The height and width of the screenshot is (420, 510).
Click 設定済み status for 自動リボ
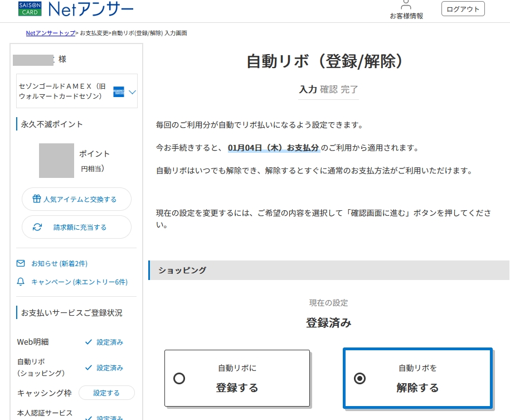pyautogui.click(x=110, y=368)
